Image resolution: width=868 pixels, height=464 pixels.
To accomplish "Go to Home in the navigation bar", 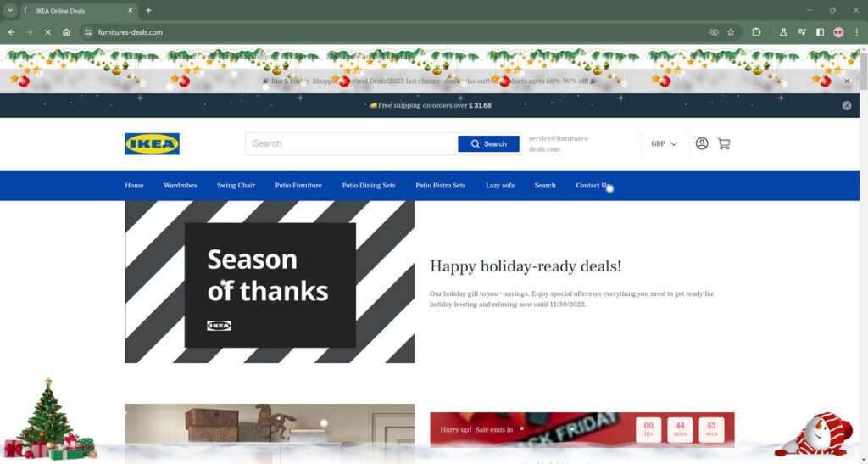I will 134,186.
